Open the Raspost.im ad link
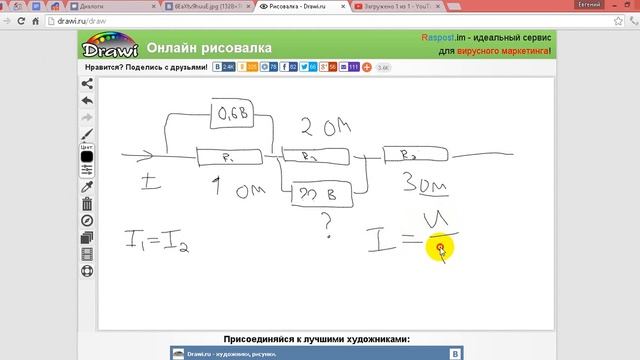The width and height of the screenshot is (640, 360). (x=486, y=44)
